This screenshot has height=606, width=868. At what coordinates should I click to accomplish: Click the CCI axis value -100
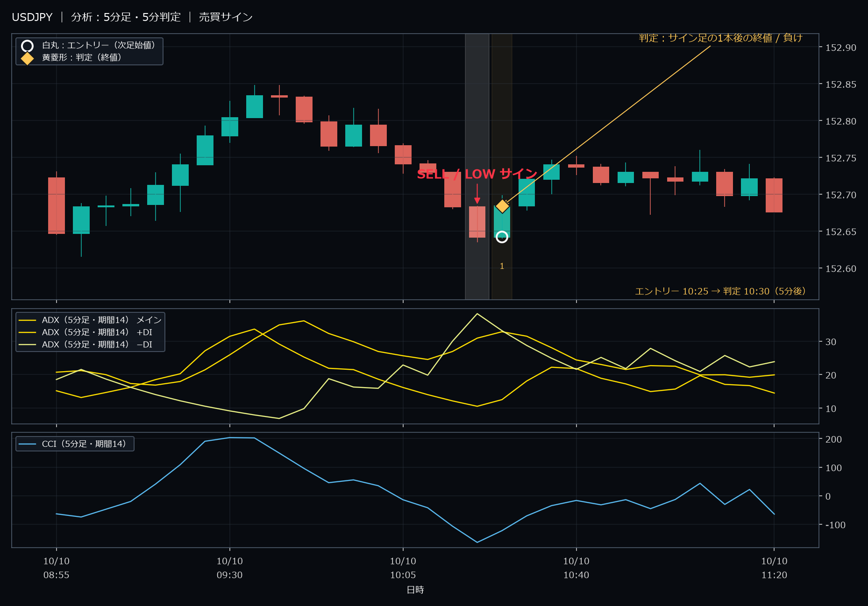pos(835,525)
